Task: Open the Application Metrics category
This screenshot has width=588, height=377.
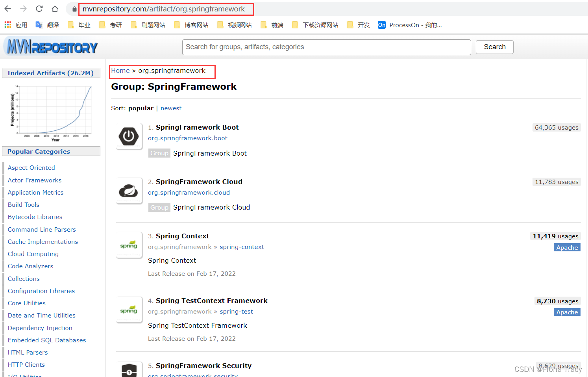Action: (35, 193)
